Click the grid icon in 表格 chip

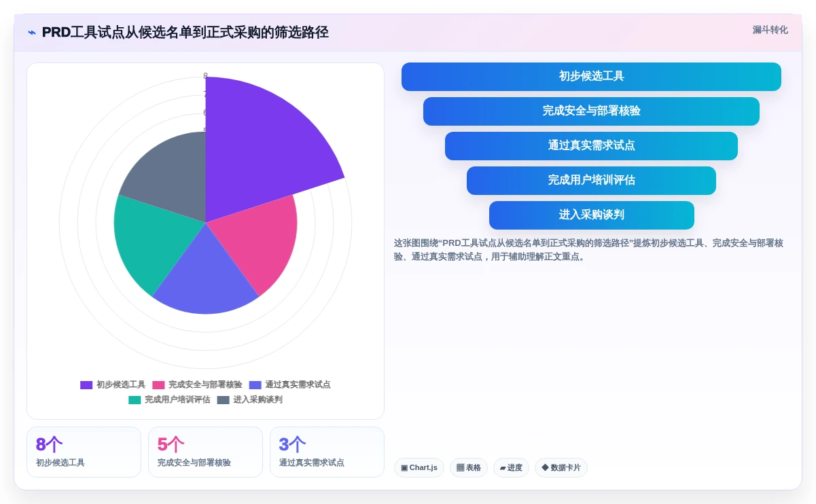pyautogui.click(x=460, y=468)
